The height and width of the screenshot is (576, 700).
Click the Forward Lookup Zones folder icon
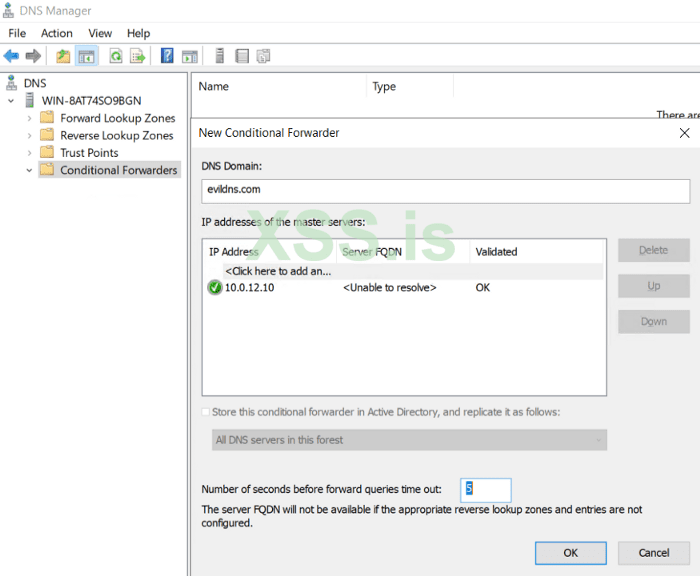point(47,117)
